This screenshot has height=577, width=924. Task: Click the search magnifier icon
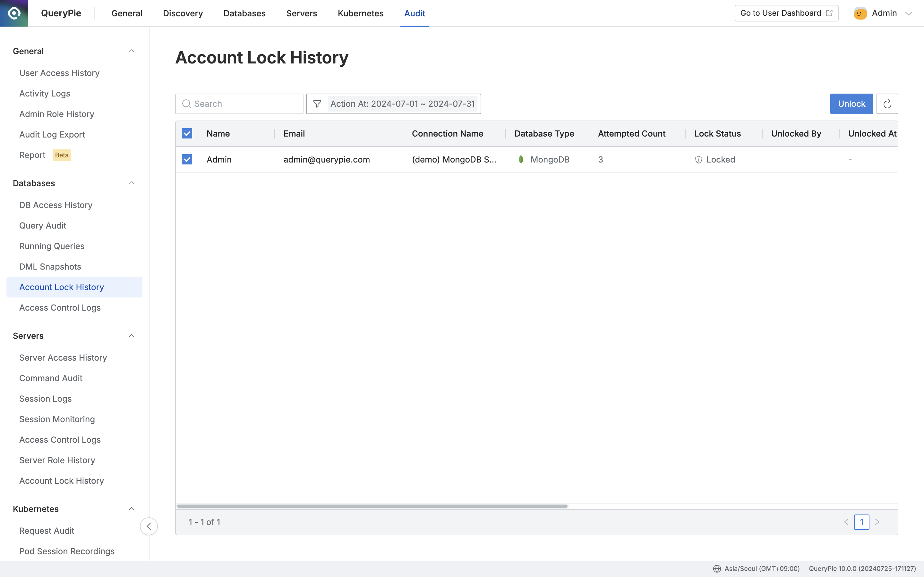coord(186,104)
